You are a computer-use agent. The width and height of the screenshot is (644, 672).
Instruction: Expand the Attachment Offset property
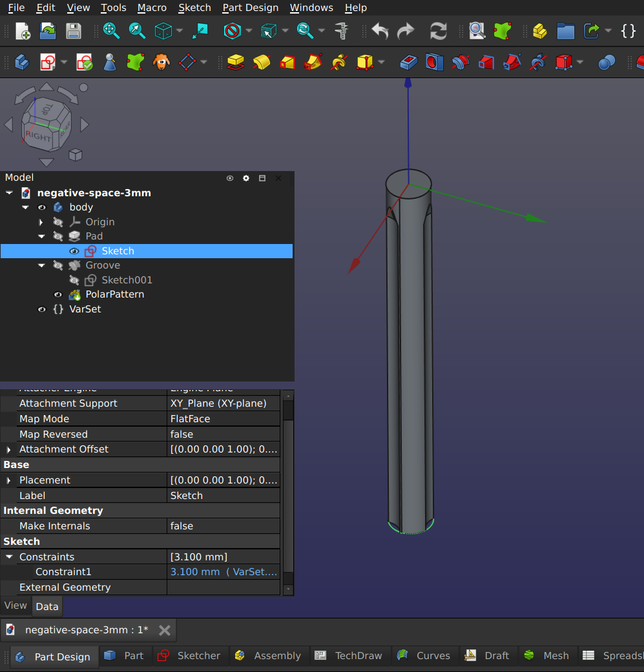click(8, 449)
